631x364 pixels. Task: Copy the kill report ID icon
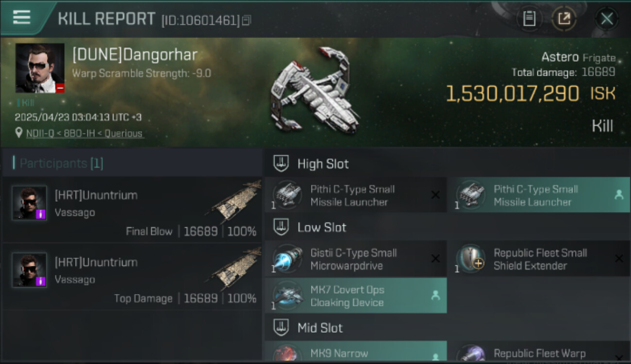247,20
